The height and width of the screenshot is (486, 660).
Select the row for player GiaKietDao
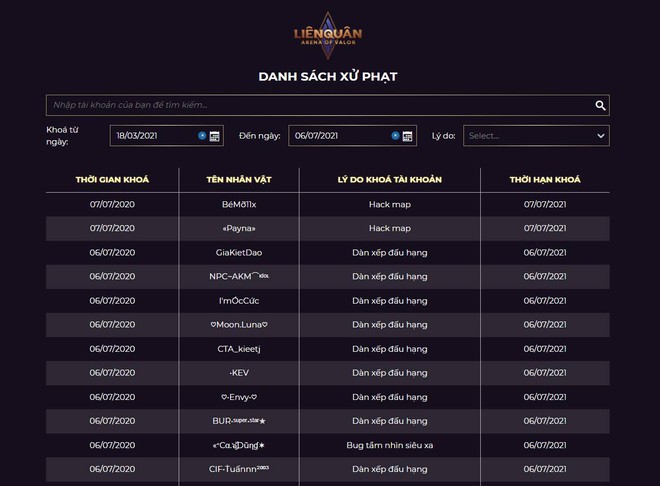tap(328, 252)
